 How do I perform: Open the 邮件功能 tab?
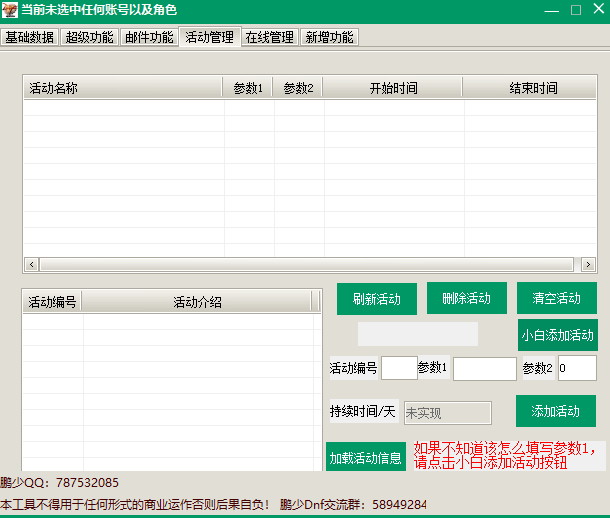pyautogui.click(x=149, y=37)
